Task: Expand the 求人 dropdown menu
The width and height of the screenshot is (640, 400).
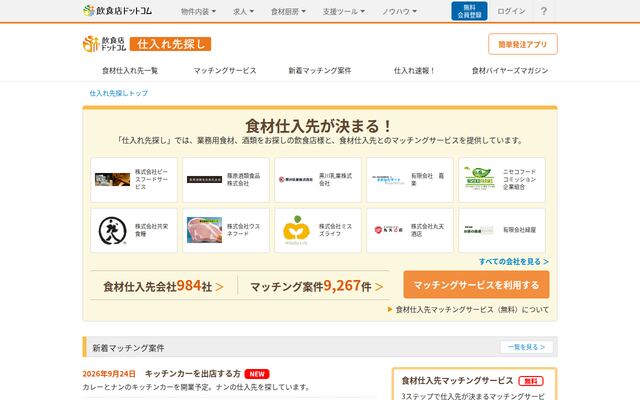Action: pyautogui.click(x=243, y=11)
